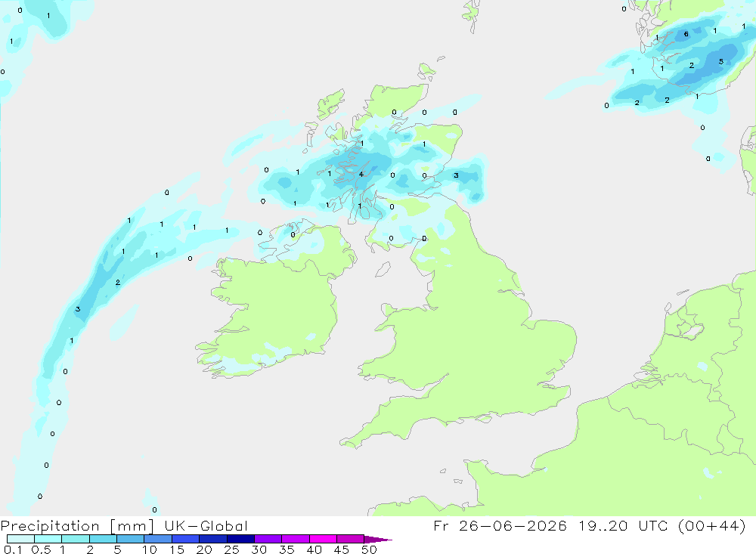Screen dimensions: 756x554
Task: Click the legend label "10"
Action: [150, 549]
